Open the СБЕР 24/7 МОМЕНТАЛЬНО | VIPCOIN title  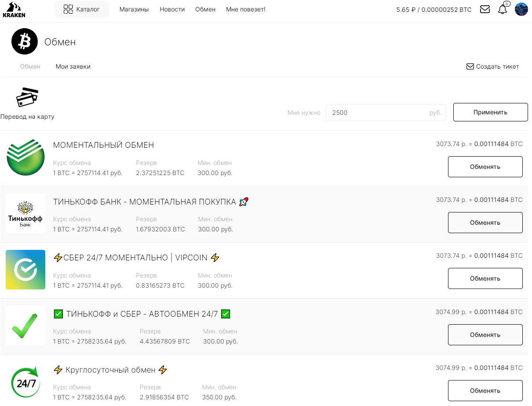pyautogui.click(x=135, y=258)
